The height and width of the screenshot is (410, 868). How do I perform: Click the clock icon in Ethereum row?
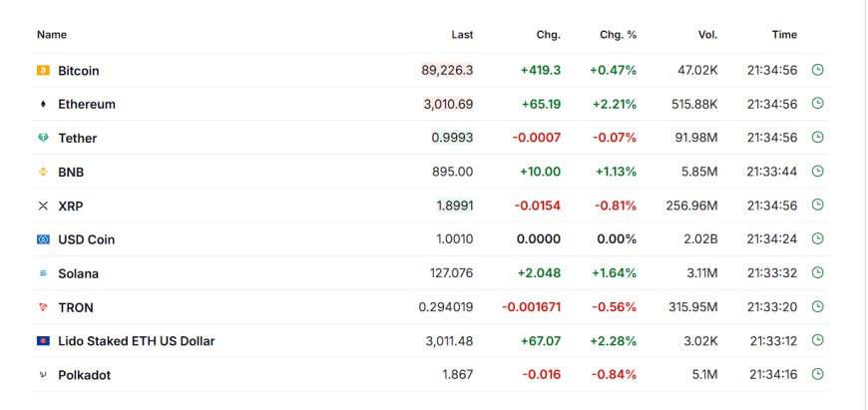pos(818,103)
